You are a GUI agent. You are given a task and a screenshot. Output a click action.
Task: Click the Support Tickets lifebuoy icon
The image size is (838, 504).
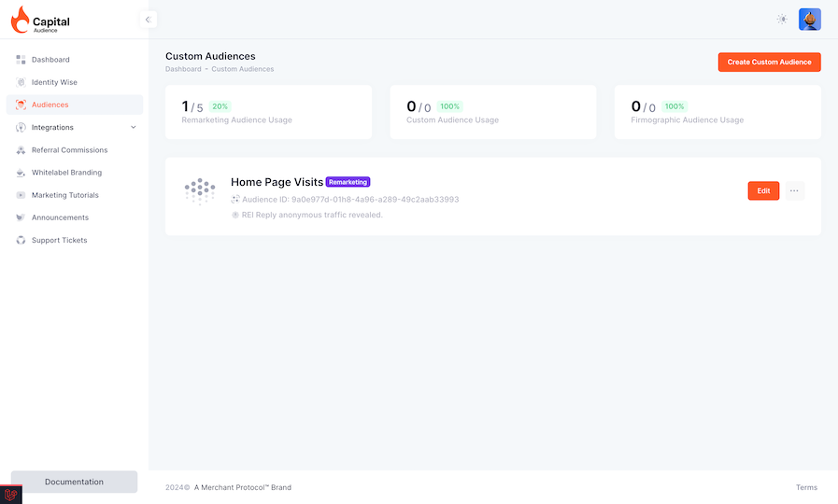click(21, 240)
